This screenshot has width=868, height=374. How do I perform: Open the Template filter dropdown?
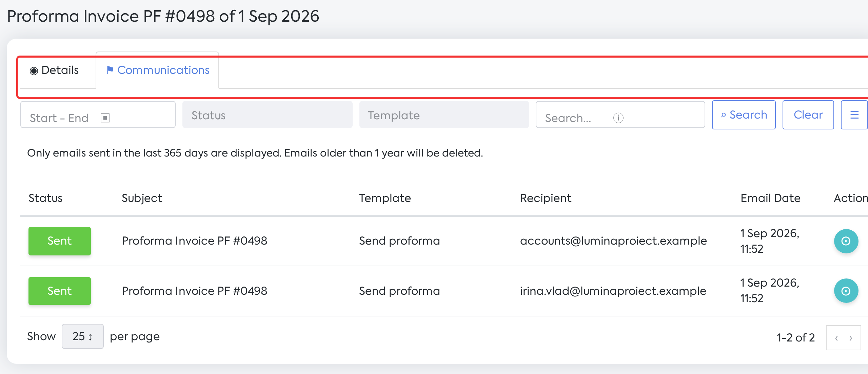click(444, 115)
